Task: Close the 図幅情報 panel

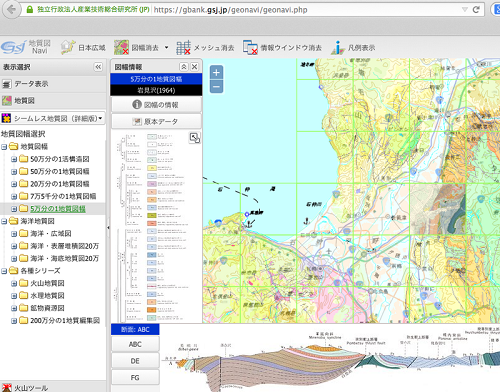Action: [x=194, y=67]
